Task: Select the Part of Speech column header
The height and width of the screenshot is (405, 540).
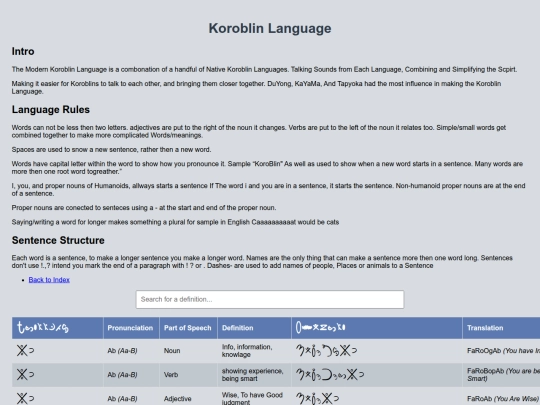Action: (x=188, y=328)
